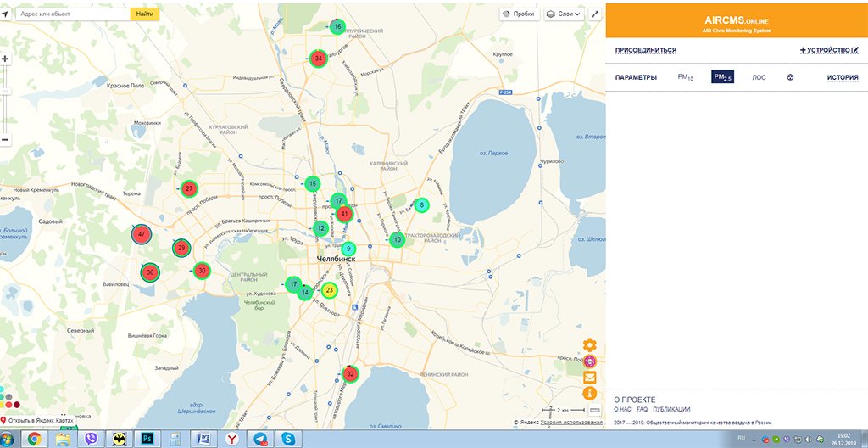Zoom out the map with minus button
Image resolution: width=868 pixels, height=448 pixels.
pyautogui.click(x=5, y=140)
